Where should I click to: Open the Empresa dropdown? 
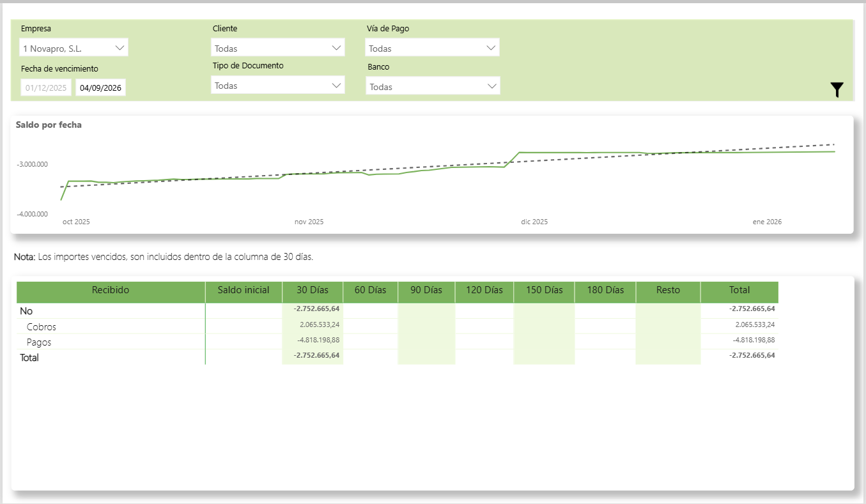point(73,48)
